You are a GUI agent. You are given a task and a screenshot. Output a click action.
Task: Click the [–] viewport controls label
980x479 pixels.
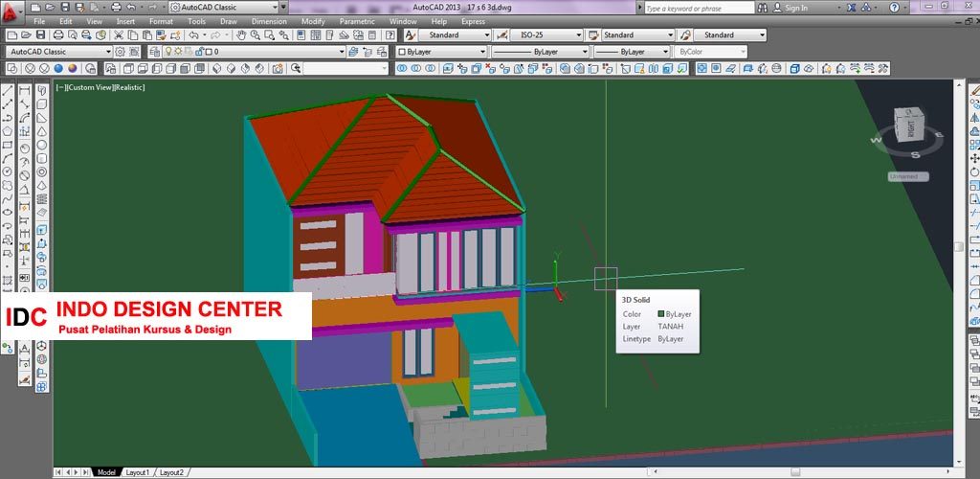click(x=60, y=87)
